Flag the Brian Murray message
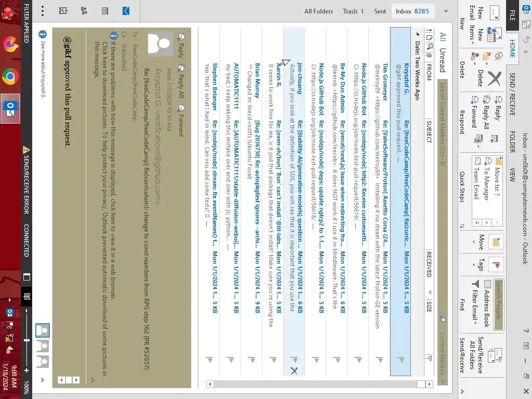Image resolution: width=532 pixels, height=399 pixels. [251, 360]
